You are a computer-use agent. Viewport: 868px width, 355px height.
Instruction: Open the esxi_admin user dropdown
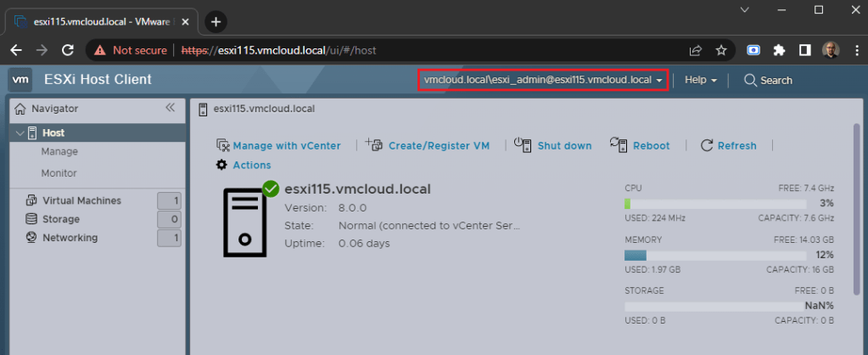pyautogui.click(x=542, y=80)
